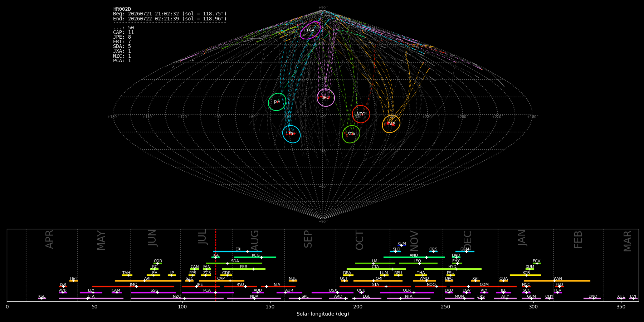Click the LEO shower bar
Screen dimensions: 644x322
[418, 263]
